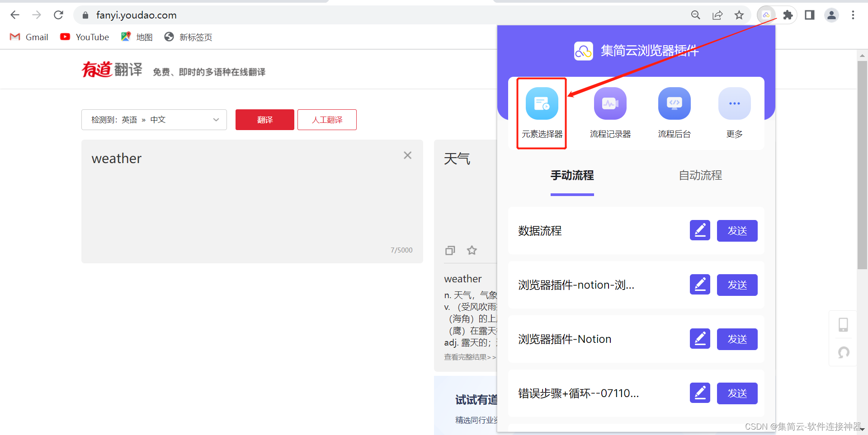This screenshot has height=435, width=868.
Task: Copy the translation result
Action: coord(450,250)
